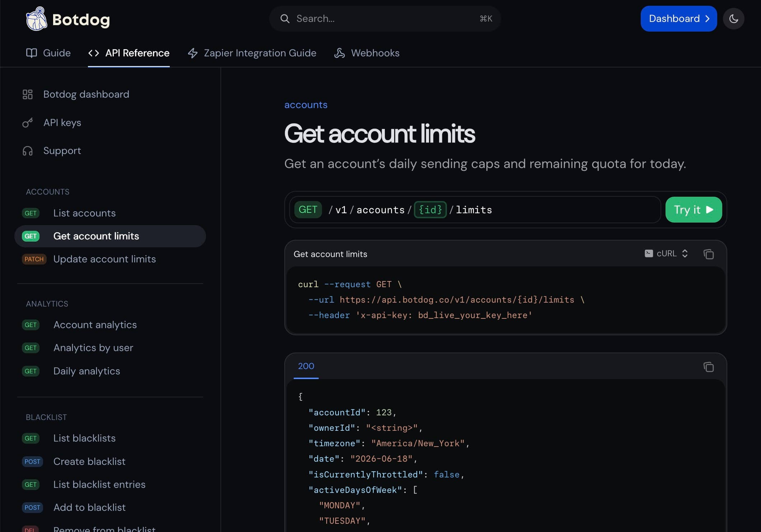Click the "isCurrentlyThrottled" false value

click(447, 475)
